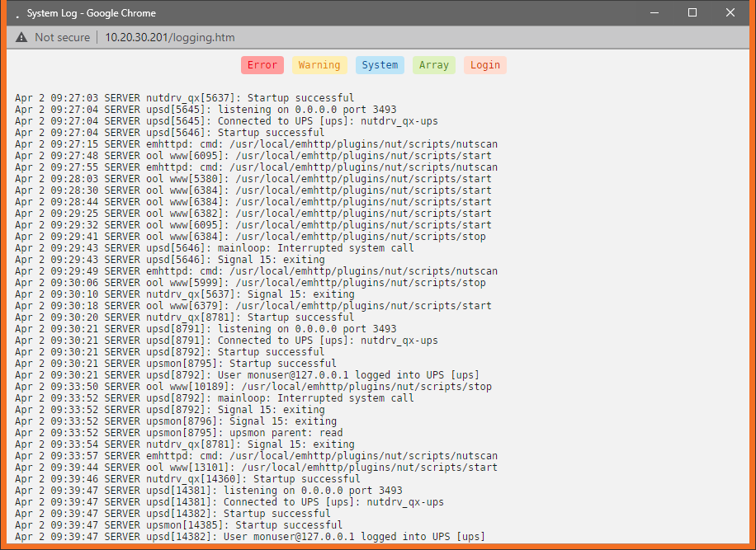The width and height of the screenshot is (756, 550).
Task: Click line 09:33:52 upsmon[8796] Signal 15 exiting
Action: pyautogui.click(x=176, y=421)
